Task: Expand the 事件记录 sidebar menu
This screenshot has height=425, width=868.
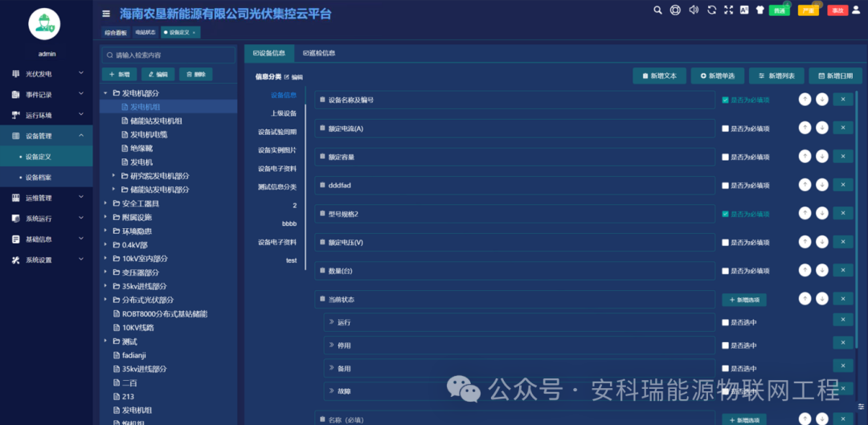Action: coord(47,95)
